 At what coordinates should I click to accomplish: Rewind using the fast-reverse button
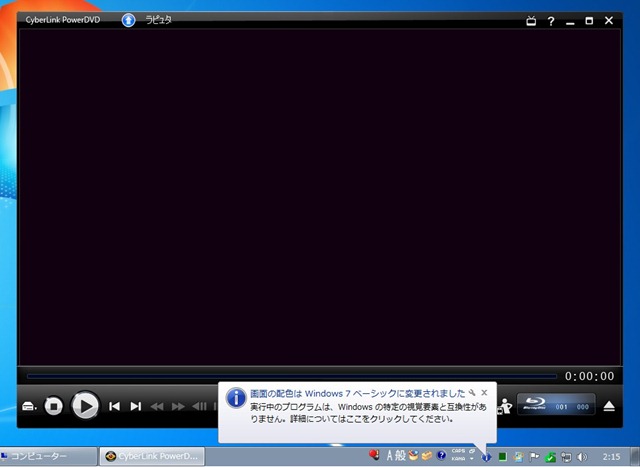[157, 406]
